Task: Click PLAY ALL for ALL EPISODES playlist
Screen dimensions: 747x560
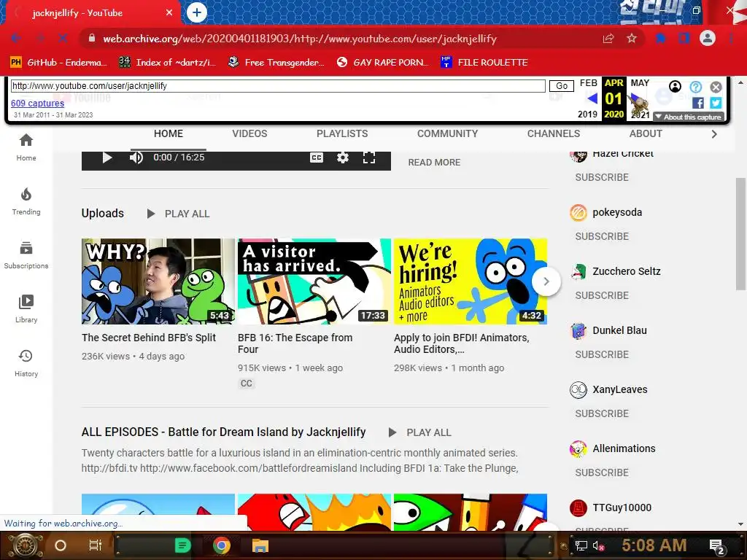Action: pos(419,432)
